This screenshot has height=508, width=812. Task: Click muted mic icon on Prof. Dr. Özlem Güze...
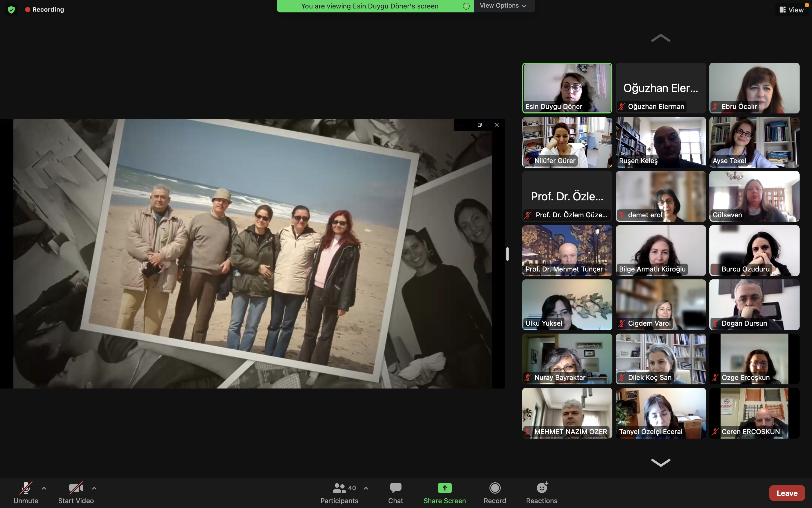coord(528,215)
